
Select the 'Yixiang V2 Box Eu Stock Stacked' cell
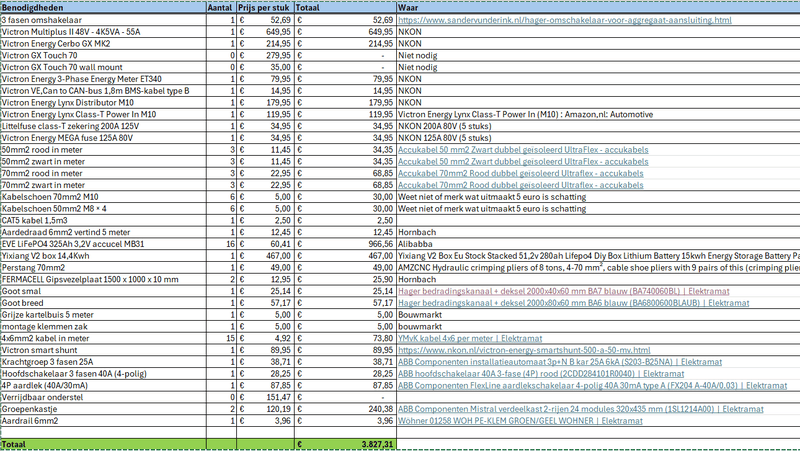[x=598, y=256]
